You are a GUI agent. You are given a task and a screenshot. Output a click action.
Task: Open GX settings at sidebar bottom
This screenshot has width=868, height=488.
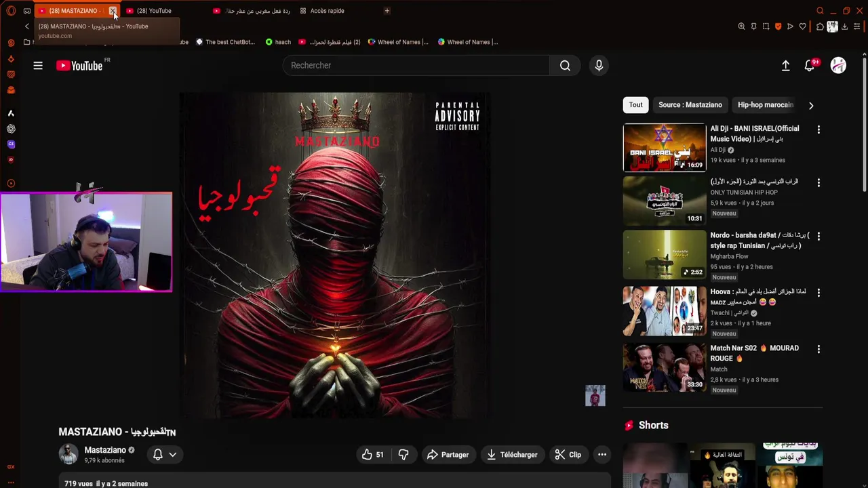point(11,466)
